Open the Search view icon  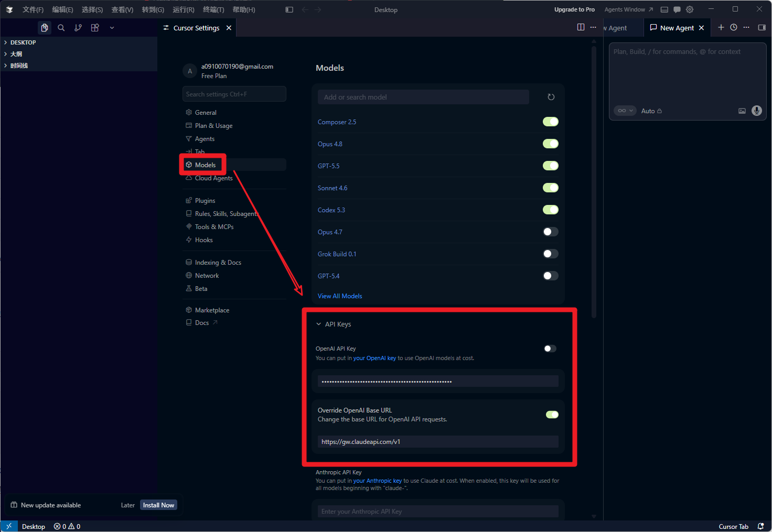click(61, 28)
